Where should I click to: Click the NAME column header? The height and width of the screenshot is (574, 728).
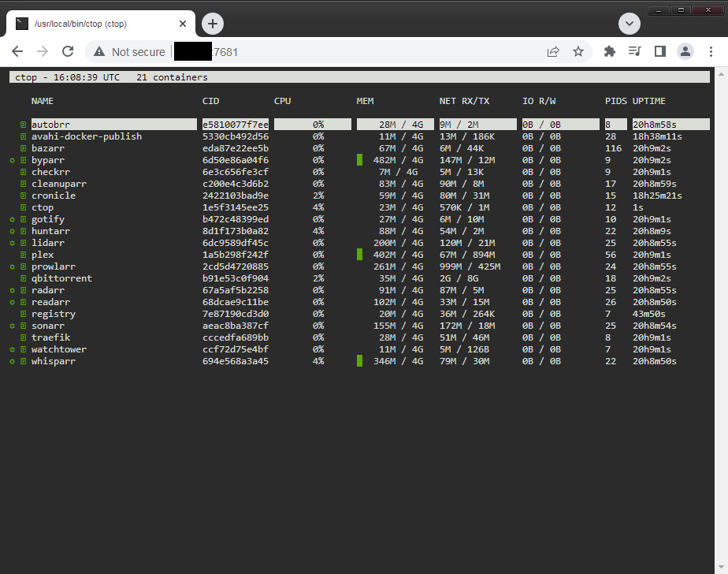point(43,101)
